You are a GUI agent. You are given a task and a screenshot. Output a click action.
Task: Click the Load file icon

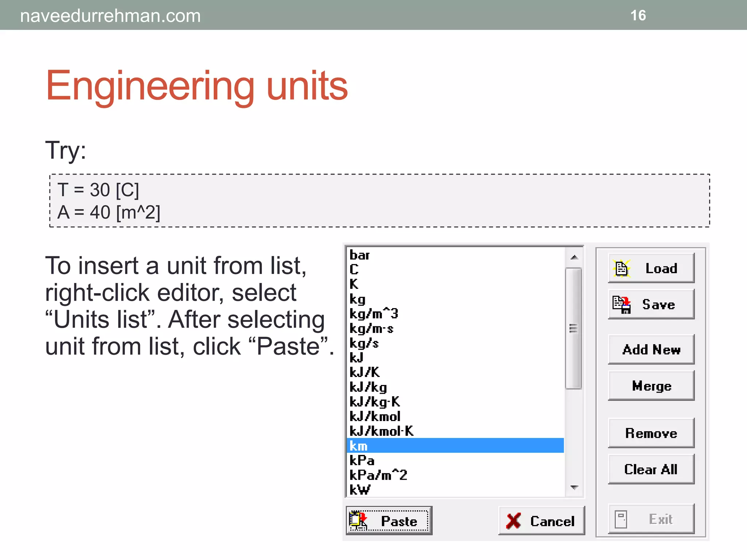[x=621, y=268]
